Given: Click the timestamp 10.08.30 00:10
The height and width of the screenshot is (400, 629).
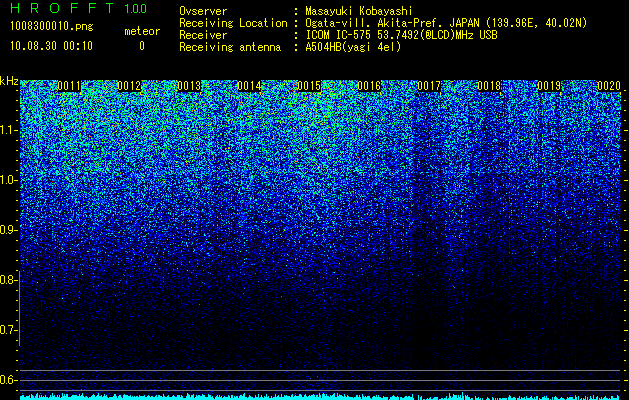Looking at the screenshot, I should pyautogui.click(x=51, y=46).
